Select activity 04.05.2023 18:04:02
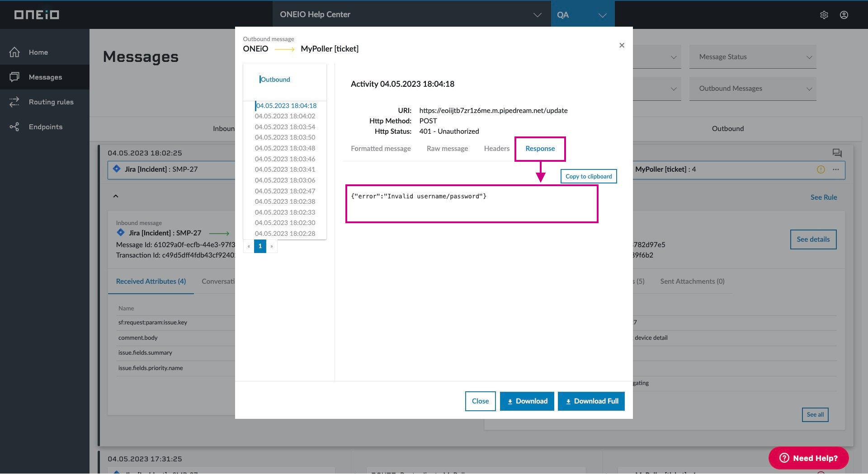The height and width of the screenshot is (474, 868). (285, 116)
